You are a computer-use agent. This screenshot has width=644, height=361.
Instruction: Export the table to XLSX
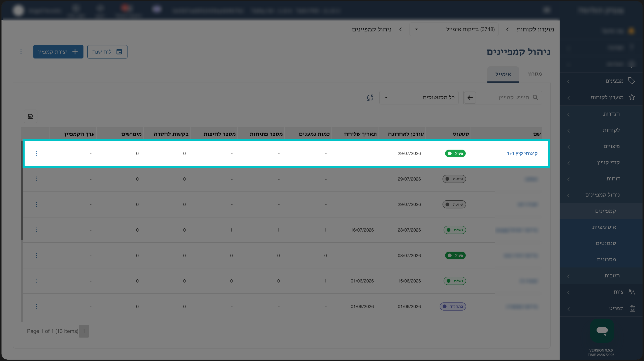(x=31, y=116)
